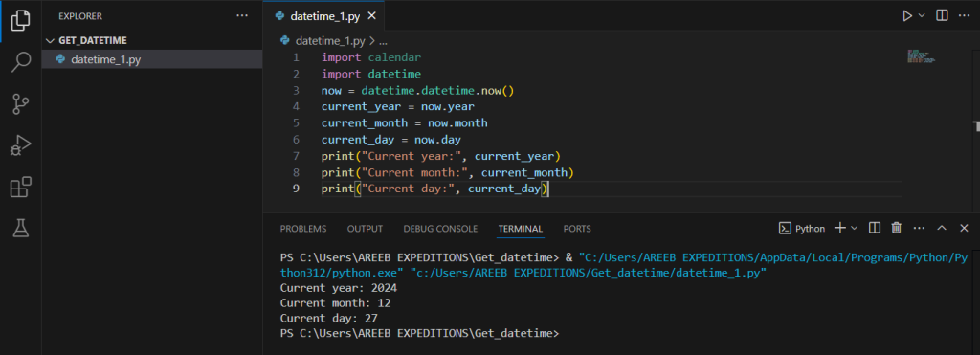Click 'Current month: 12' terminal output

335,303
